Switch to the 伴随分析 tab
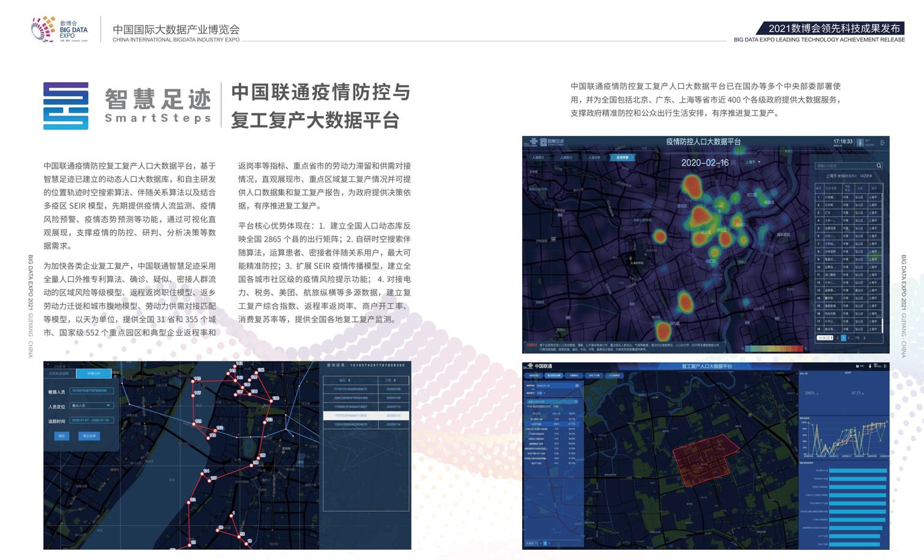The image size is (924, 560). 94,374
